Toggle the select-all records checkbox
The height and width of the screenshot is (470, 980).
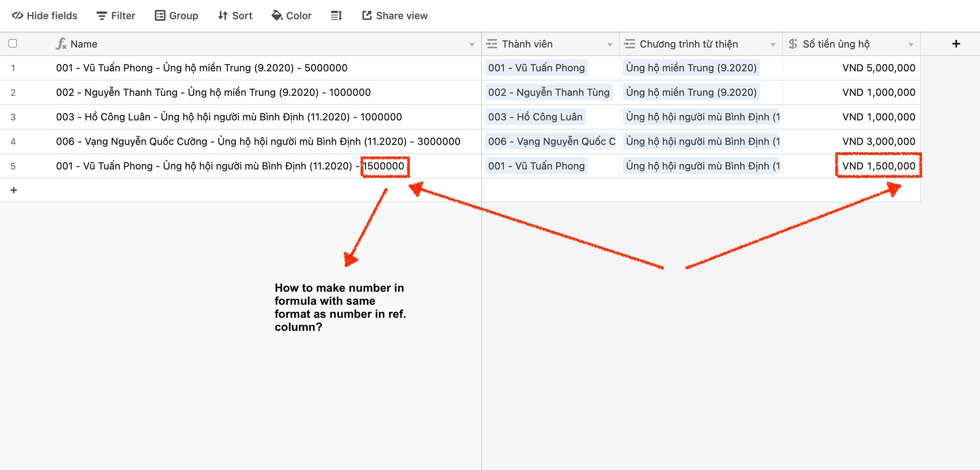13,43
